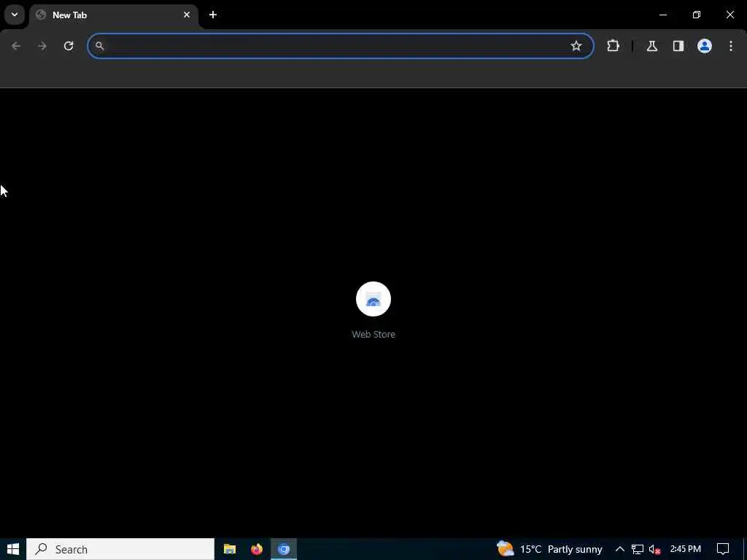
Task: Open the profile avatar menu
Action: click(x=705, y=46)
